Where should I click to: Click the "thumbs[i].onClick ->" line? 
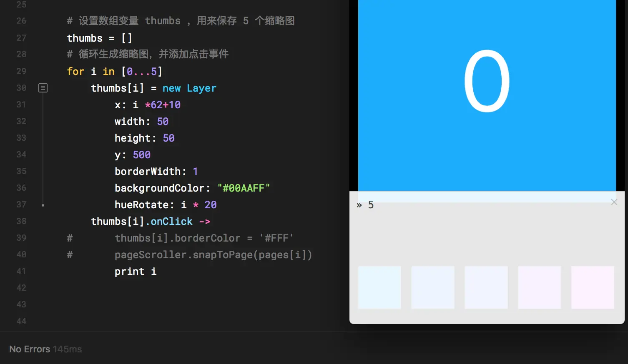point(151,221)
